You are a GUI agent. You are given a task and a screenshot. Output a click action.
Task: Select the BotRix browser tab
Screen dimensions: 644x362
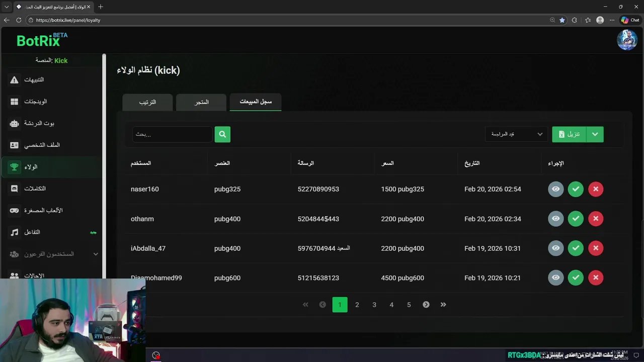click(x=53, y=7)
